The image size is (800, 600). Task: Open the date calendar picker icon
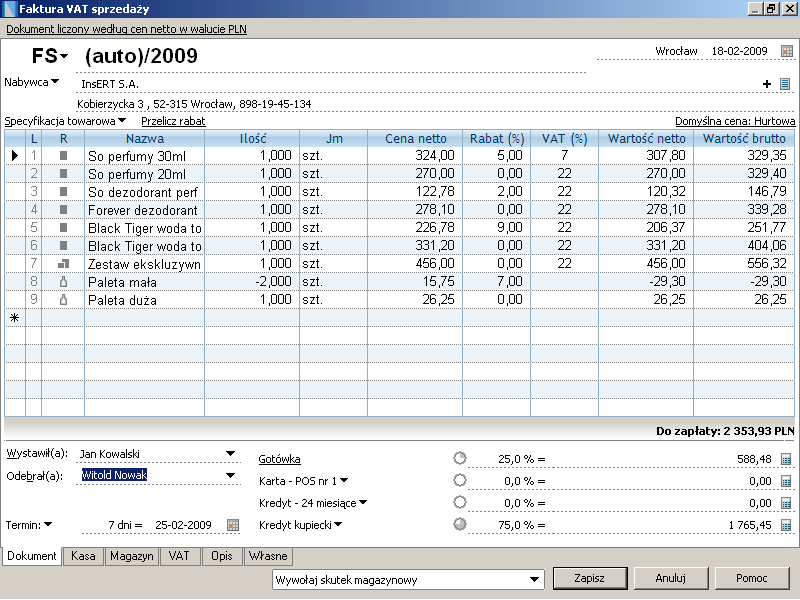pyautogui.click(x=787, y=51)
